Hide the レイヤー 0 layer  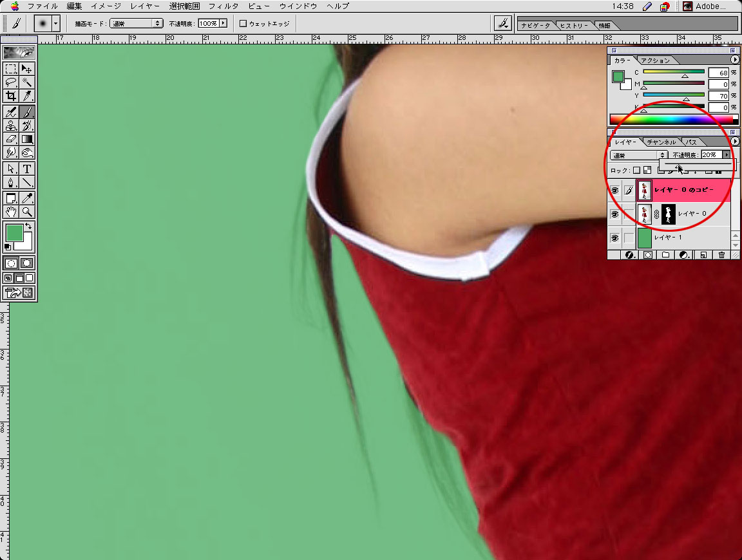[x=614, y=214]
